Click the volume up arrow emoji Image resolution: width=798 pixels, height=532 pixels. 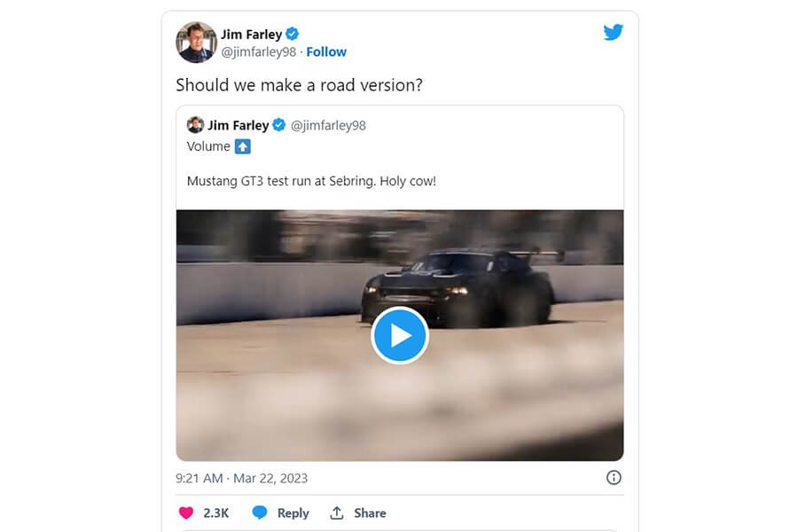pyautogui.click(x=244, y=146)
